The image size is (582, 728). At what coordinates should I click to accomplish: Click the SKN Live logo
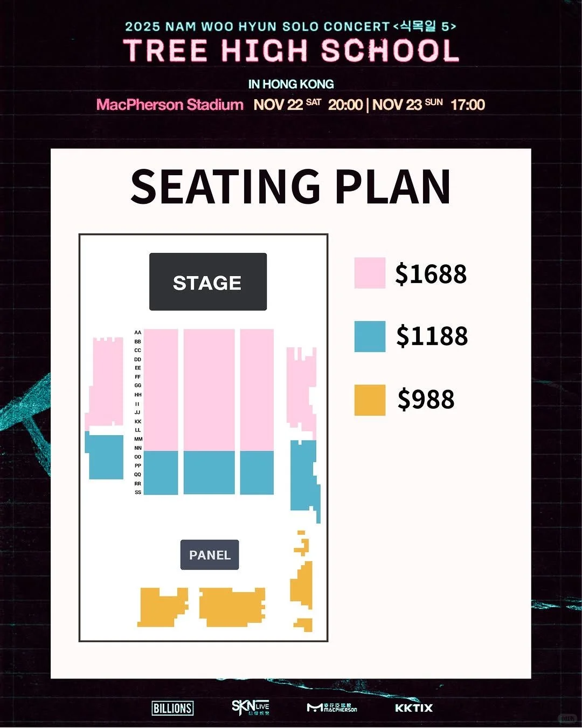[251, 707]
